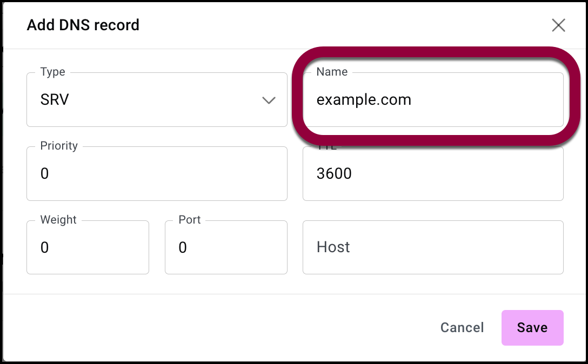
Task: Click the SRV value in Type selector
Action: [55, 100]
